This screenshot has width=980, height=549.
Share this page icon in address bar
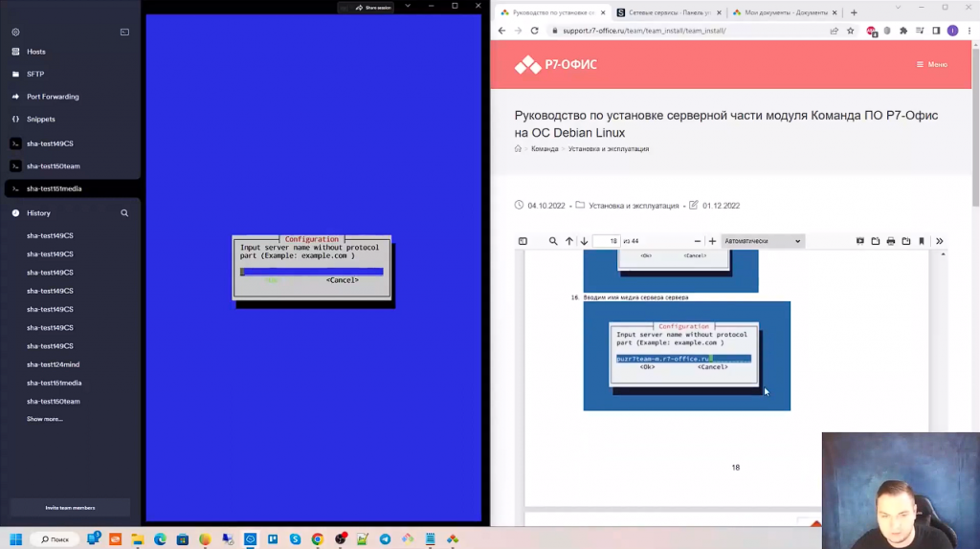(834, 31)
